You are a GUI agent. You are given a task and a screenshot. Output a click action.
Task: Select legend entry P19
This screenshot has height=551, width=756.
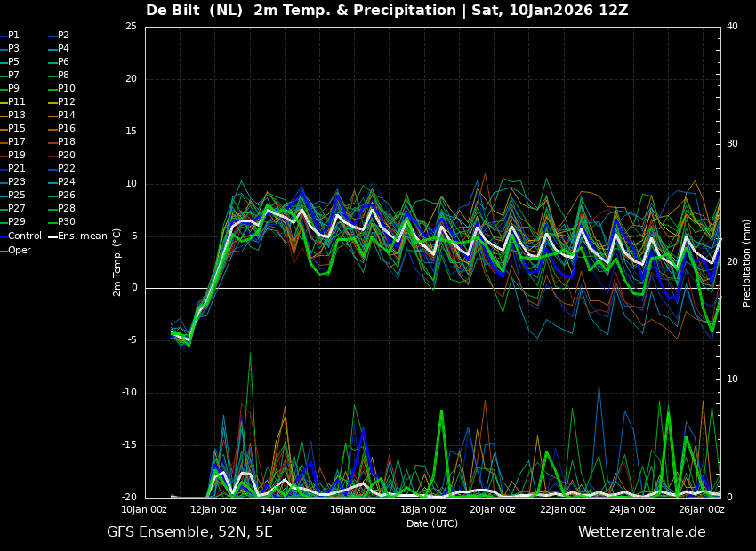[16, 156]
